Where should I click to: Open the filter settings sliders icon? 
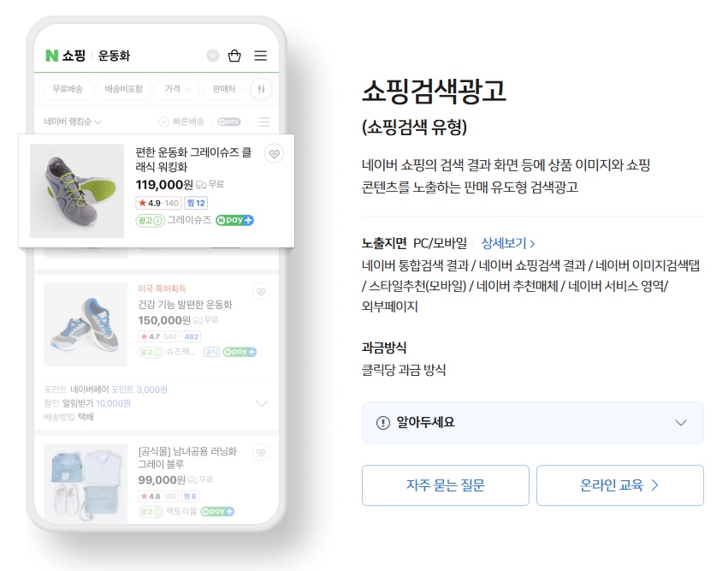[262, 89]
